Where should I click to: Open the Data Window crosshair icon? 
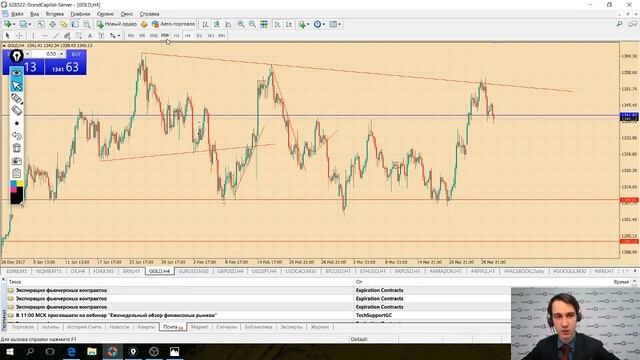tap(52, 24)
